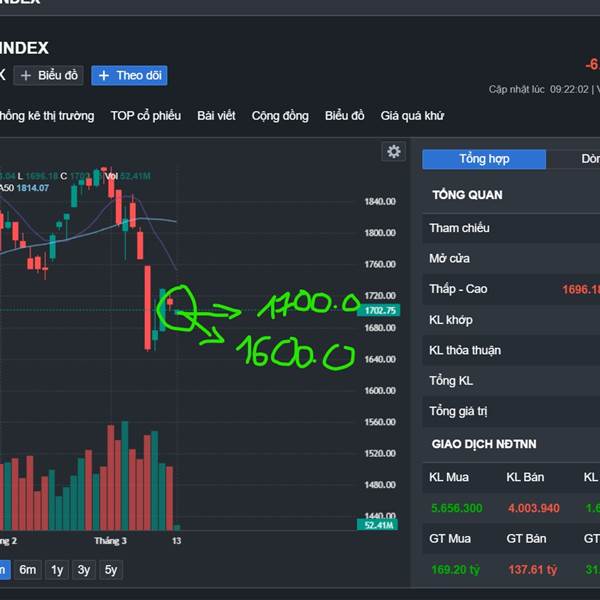Open the 'Cộng đồng' tab
This screenshot has height=600, width=600.
tap(280, 116)
